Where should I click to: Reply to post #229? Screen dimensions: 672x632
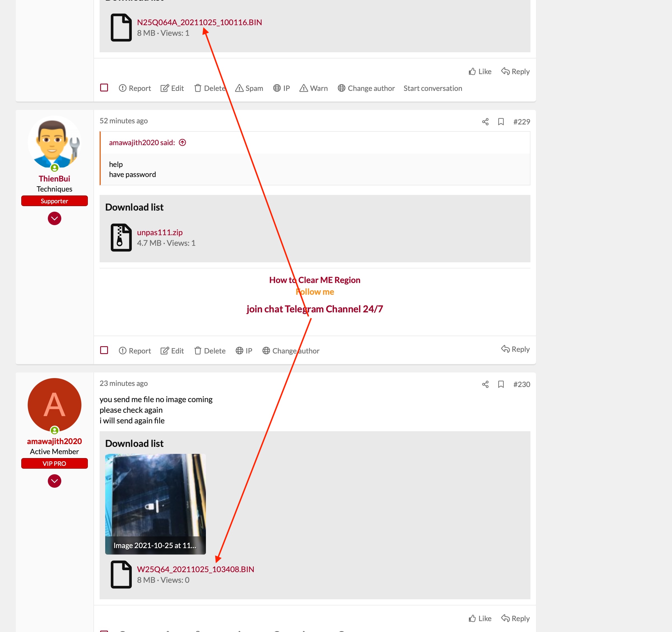coord(515,349)
